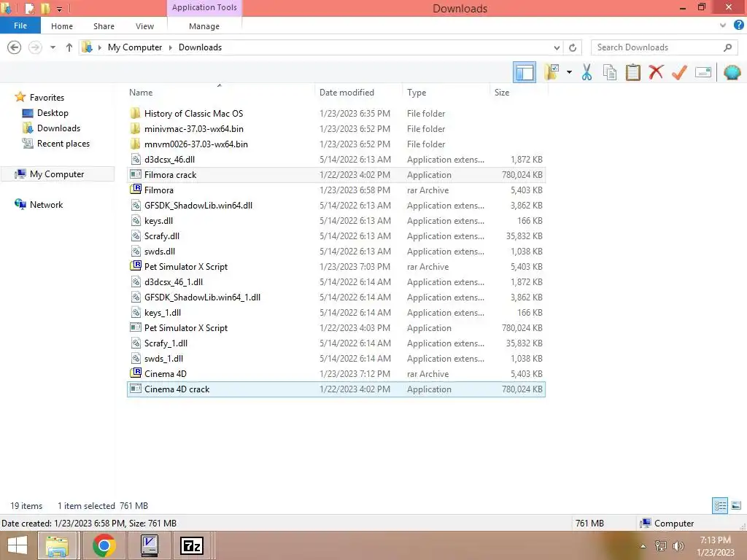Click the magnifier icon in search box

727,47
